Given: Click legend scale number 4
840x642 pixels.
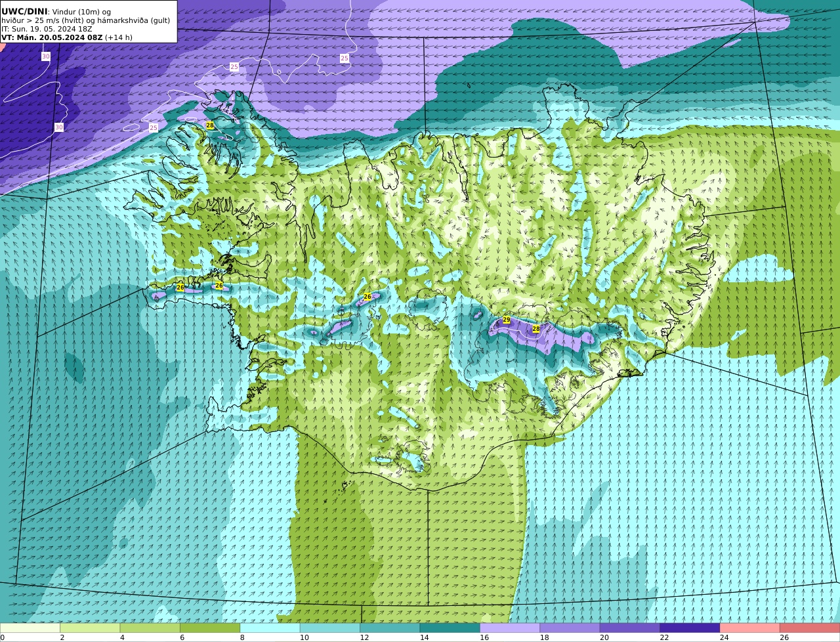Looking at the screenshot, I should (x=122, y=637).
